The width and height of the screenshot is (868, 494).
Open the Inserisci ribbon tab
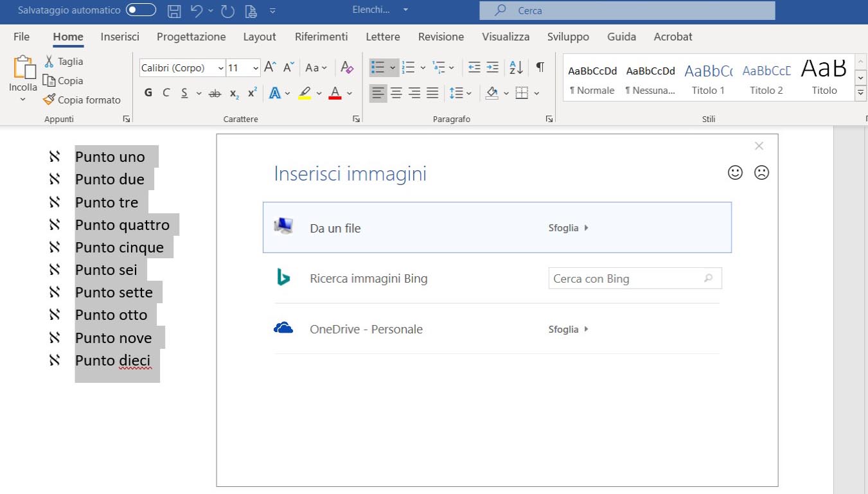[120, 37]
